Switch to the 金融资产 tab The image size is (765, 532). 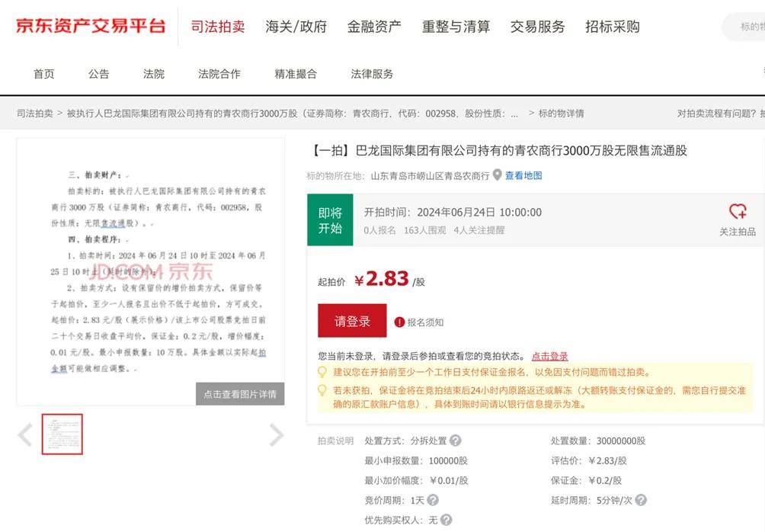click(x=376, y=25)
